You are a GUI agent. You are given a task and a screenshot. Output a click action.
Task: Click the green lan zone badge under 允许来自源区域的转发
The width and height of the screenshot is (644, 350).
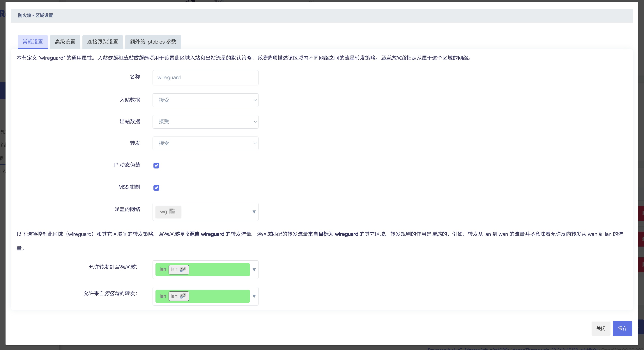pos(163,296)
